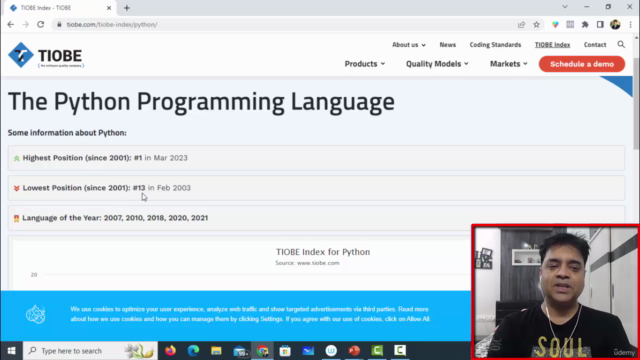Open tab search chevron in title bar

pos(565,7)
